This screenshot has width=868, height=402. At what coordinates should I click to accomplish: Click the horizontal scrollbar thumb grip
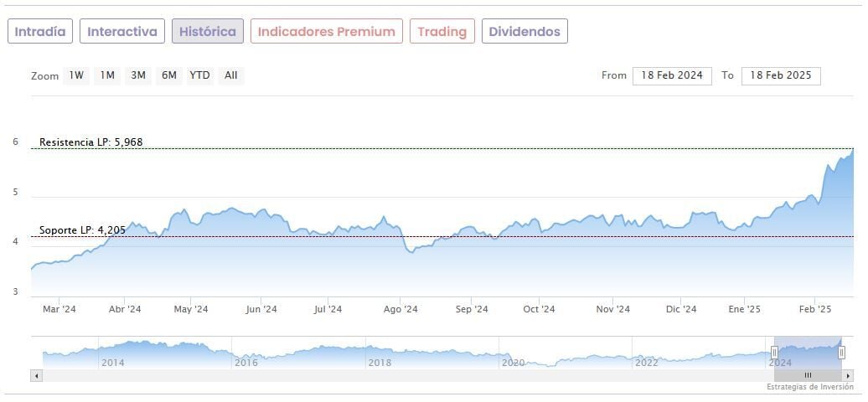click(808, 376)
